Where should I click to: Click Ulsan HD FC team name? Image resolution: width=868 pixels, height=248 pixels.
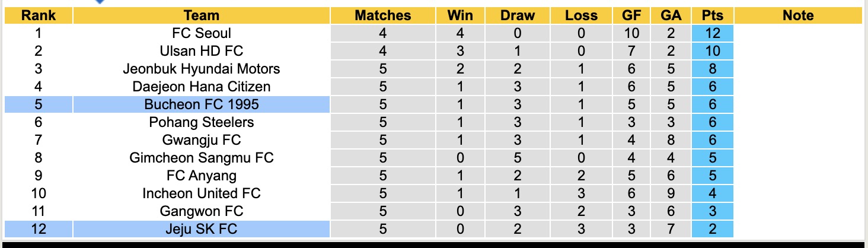tap(202, 51)
